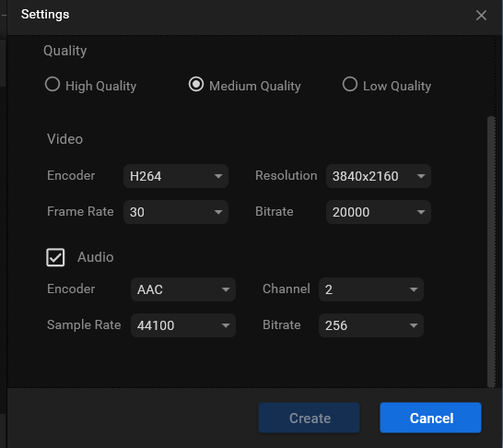Click the arrow icon on Frame Rate dropdown

pos(218,212)
